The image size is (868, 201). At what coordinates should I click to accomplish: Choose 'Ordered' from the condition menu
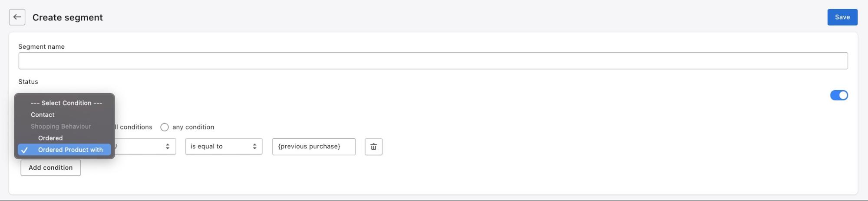click(x=50, y=138)
